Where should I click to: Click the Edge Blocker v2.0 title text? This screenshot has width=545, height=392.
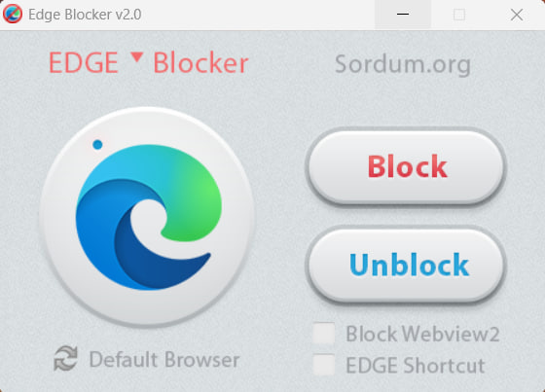(85, 15)
